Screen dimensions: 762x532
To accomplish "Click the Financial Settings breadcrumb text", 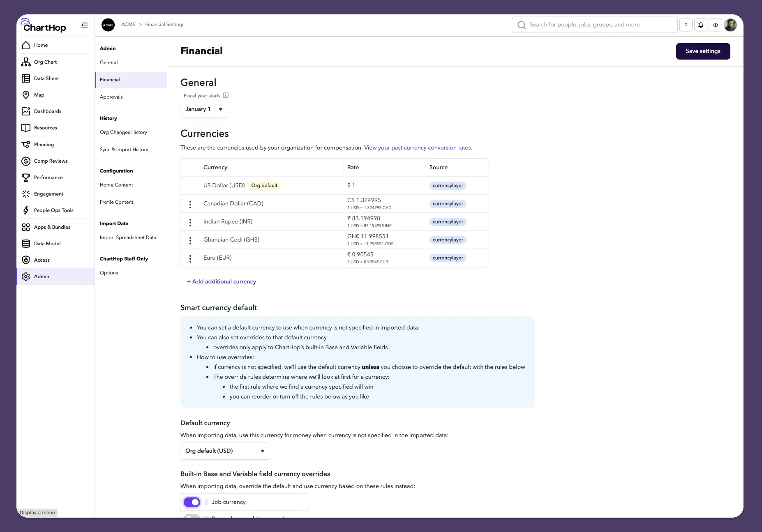I will coord(164,25).
